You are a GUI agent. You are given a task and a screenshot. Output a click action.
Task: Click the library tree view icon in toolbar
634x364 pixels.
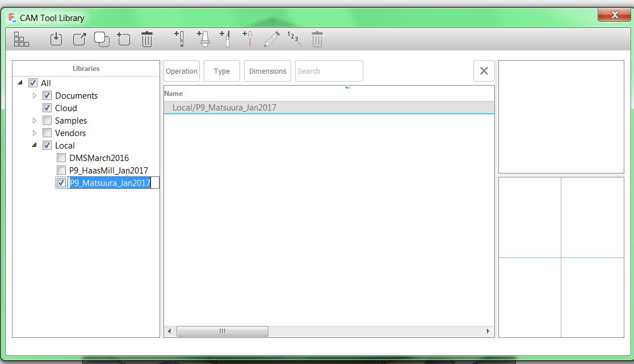coord(22,39)
